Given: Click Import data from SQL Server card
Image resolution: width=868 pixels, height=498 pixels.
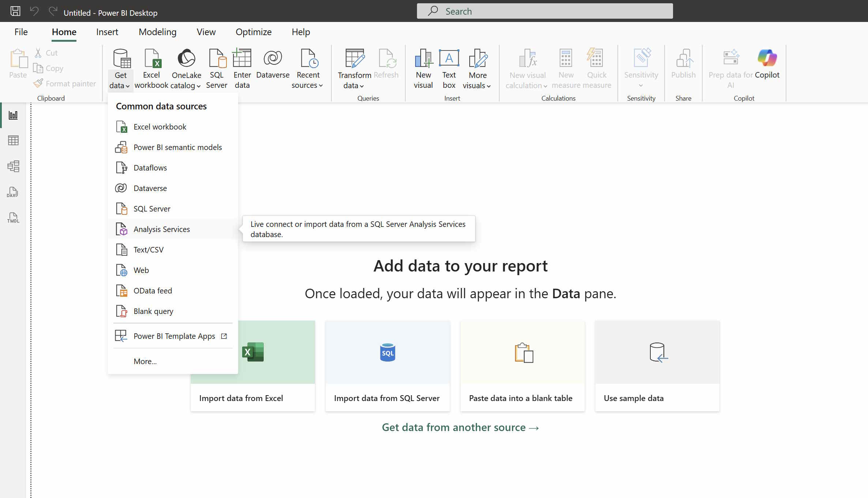Looking at the screenshot, I should [x=387, y=366].
